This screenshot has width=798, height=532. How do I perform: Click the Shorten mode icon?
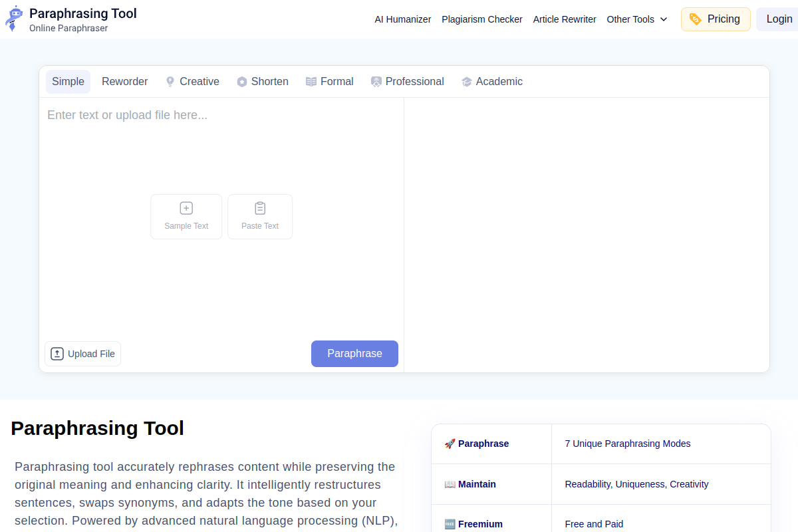242,82
